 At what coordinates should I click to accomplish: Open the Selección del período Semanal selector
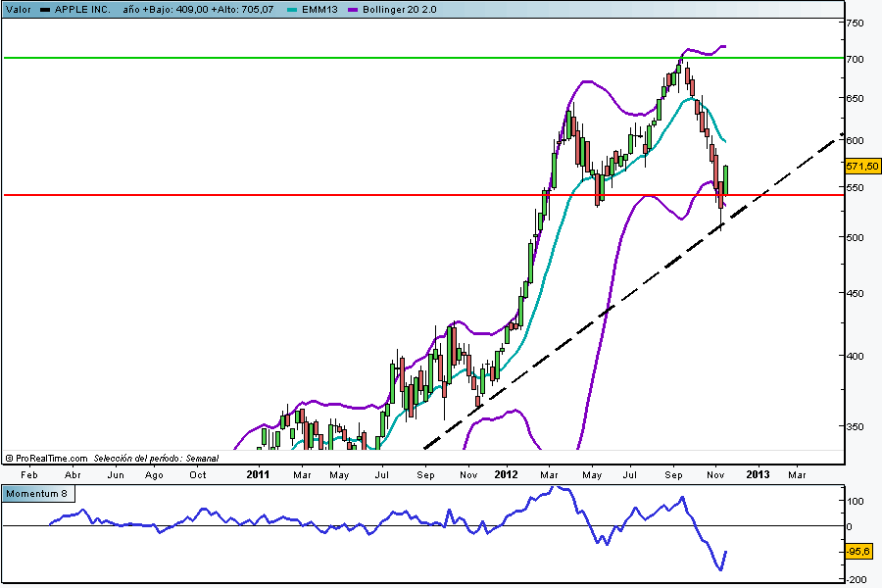point(156,458)
